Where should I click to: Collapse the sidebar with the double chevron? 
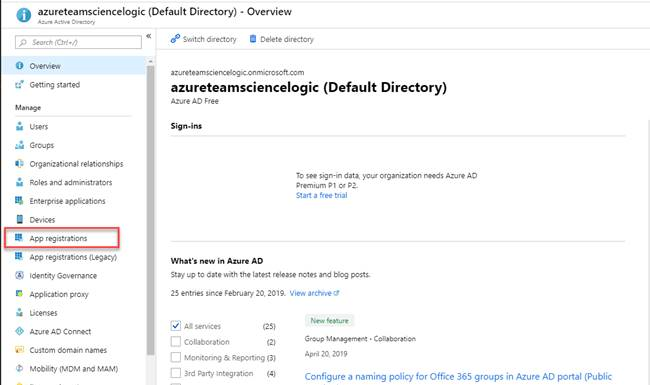(x=148, y=36)
